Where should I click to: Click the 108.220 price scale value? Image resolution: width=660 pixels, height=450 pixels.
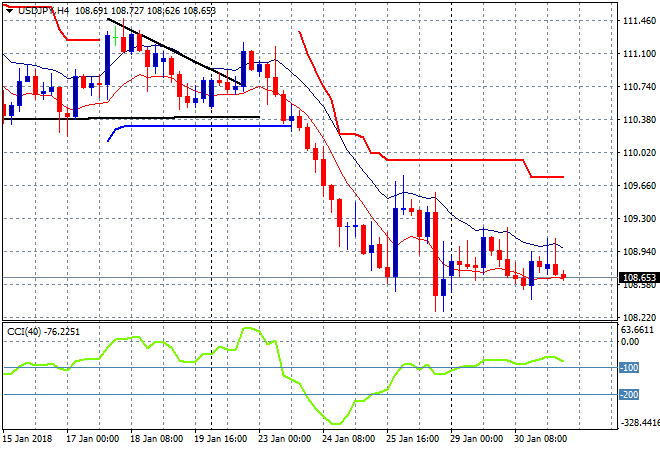click(x=639, y=317)
